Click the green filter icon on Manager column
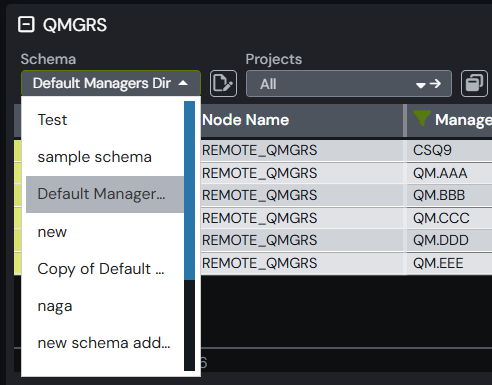This screenshot has height=385, width=492. [x=422, y=118]
